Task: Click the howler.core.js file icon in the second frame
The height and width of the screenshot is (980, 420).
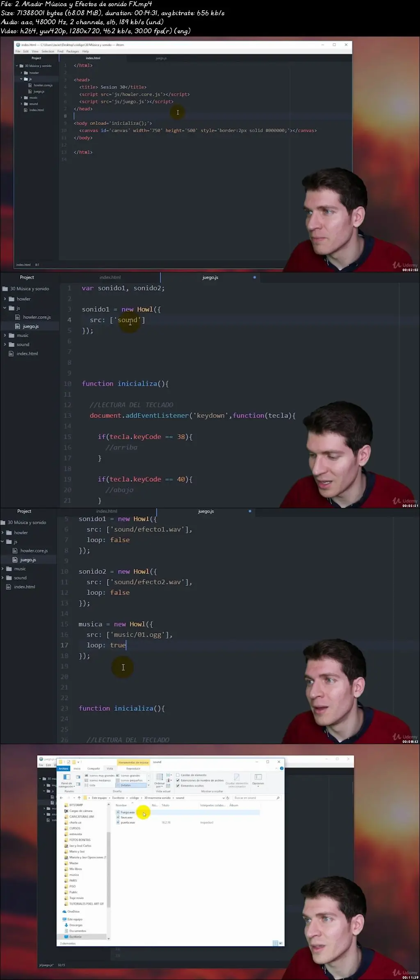Action: (18, 317)
